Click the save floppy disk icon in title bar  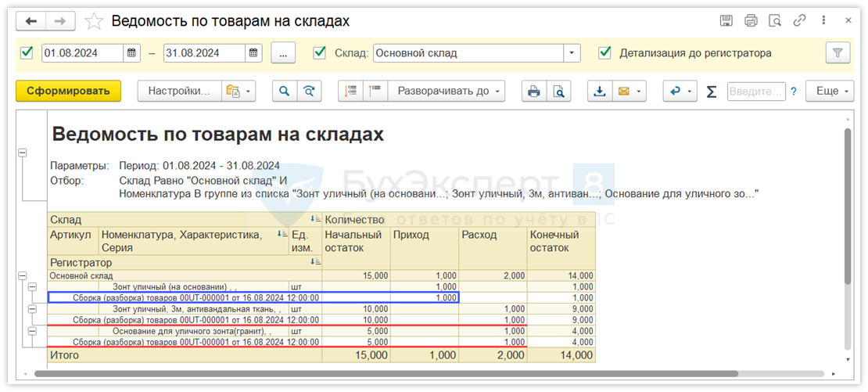tap(726, 21)
